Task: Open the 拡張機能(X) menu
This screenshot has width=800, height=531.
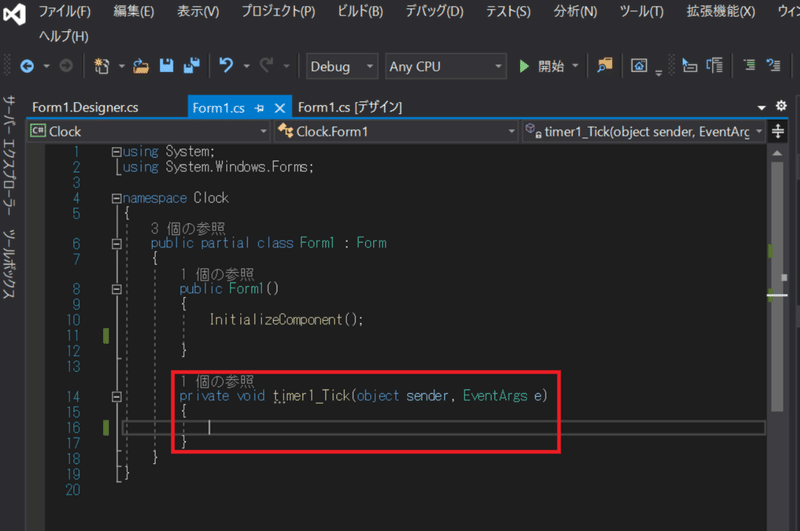Action: pyautogui.click(x=721, y=11)
